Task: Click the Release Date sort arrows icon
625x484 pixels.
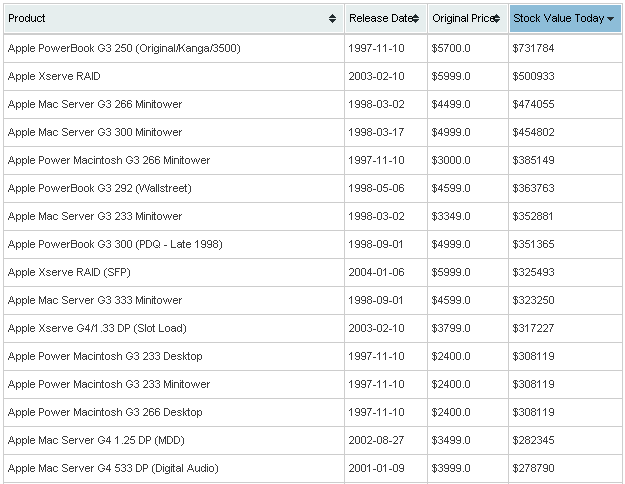Action: 415,18
